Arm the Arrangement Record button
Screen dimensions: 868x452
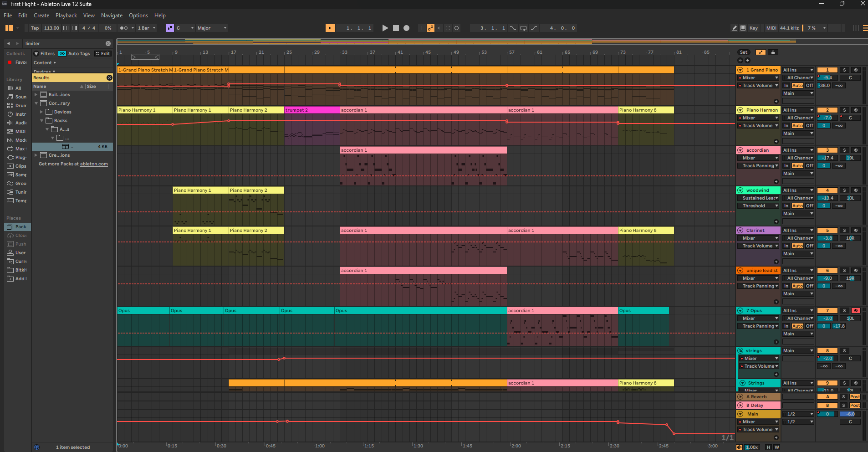[x=407, y=28]
